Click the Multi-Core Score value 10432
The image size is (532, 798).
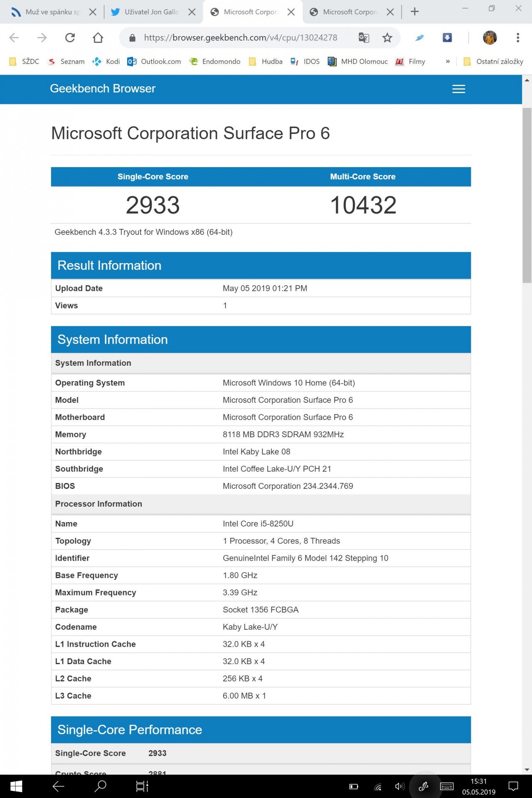pos(363,205)
